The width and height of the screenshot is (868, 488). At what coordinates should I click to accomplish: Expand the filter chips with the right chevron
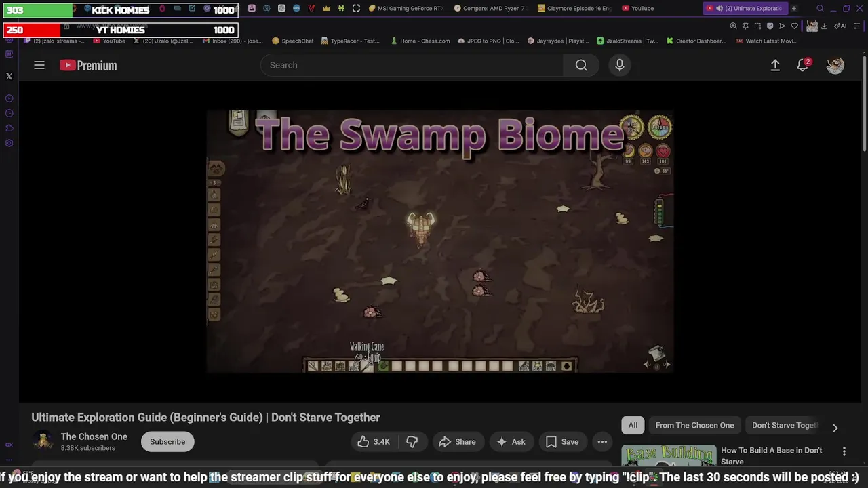tap(835, 428)
